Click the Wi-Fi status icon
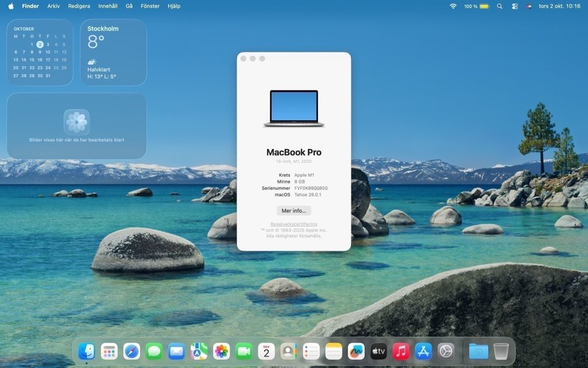 [453, 6]
